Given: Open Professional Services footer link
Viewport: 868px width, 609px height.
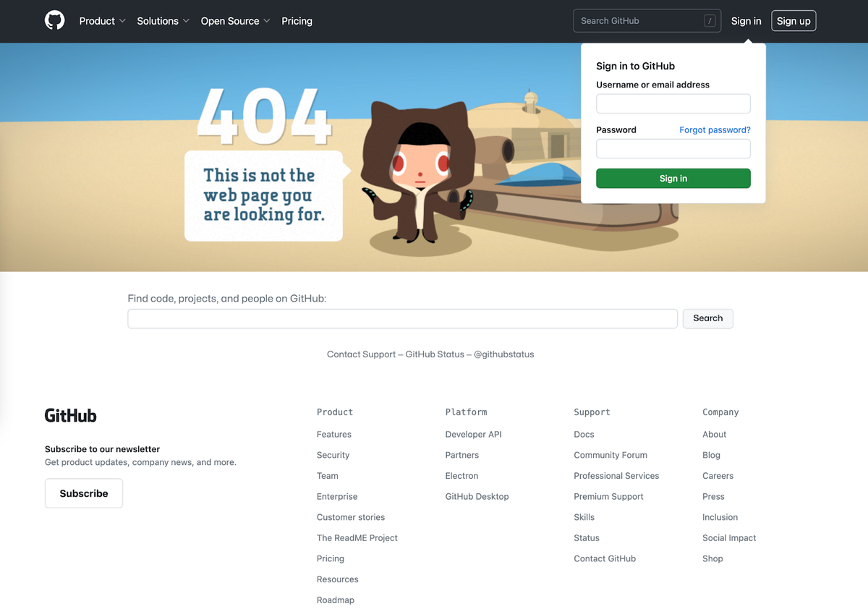Looking at the screenshot, I should (x=617, y=476).
